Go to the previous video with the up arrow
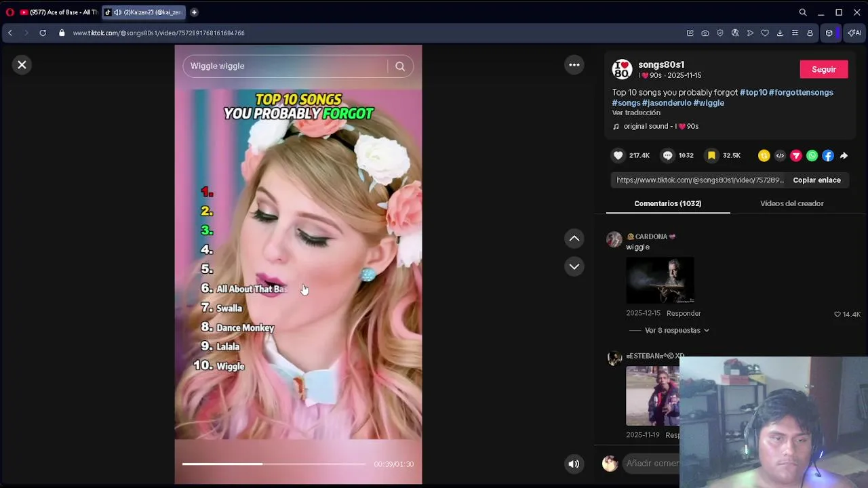The width and height of the screenshot is (868, 488). [574, 239]
